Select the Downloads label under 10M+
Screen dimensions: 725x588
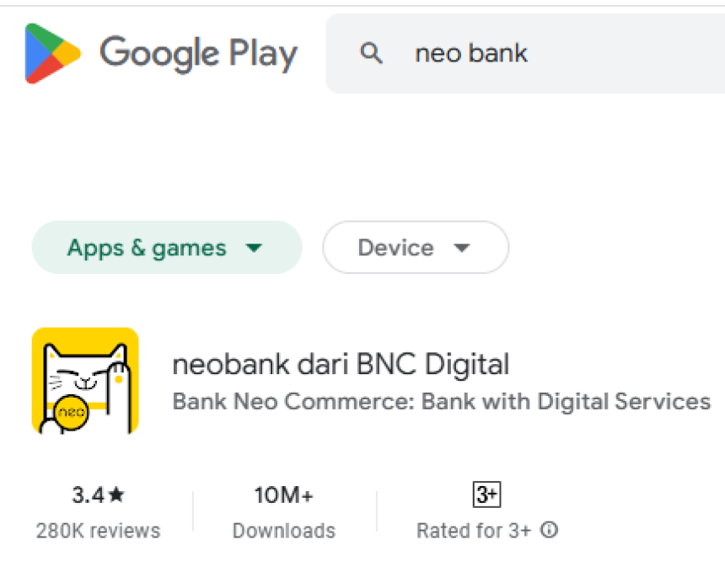click(284, 531)
